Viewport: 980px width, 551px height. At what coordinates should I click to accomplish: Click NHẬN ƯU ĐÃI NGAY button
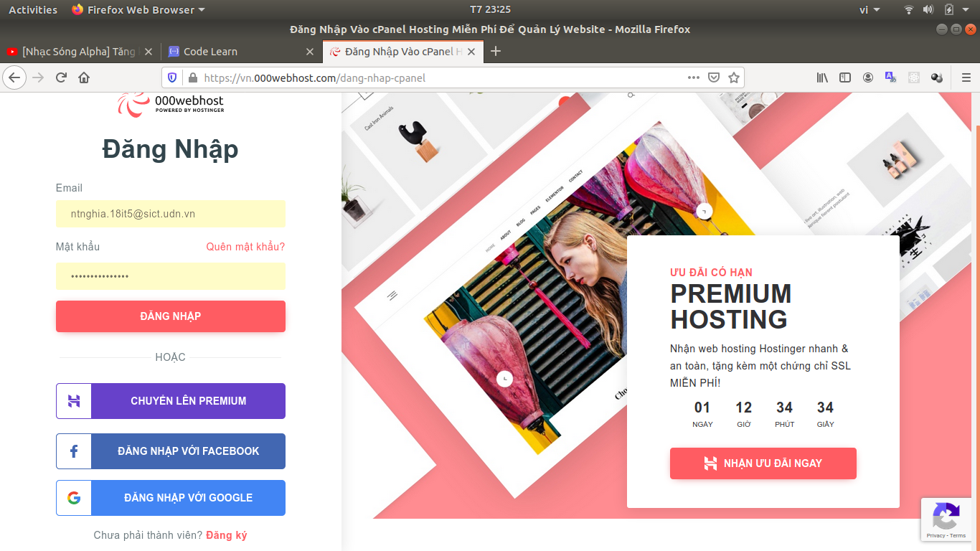[x=763, y=463]
